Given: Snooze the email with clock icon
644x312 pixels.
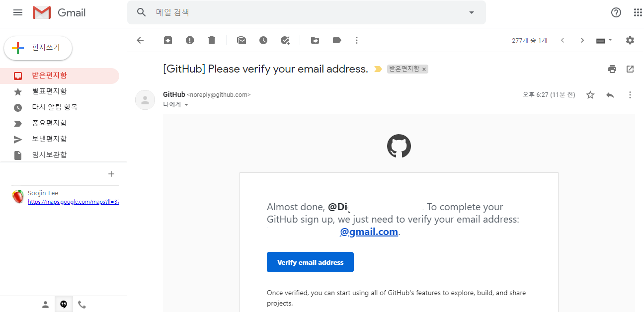Looking at the screenshot, I should click(263, 40).
